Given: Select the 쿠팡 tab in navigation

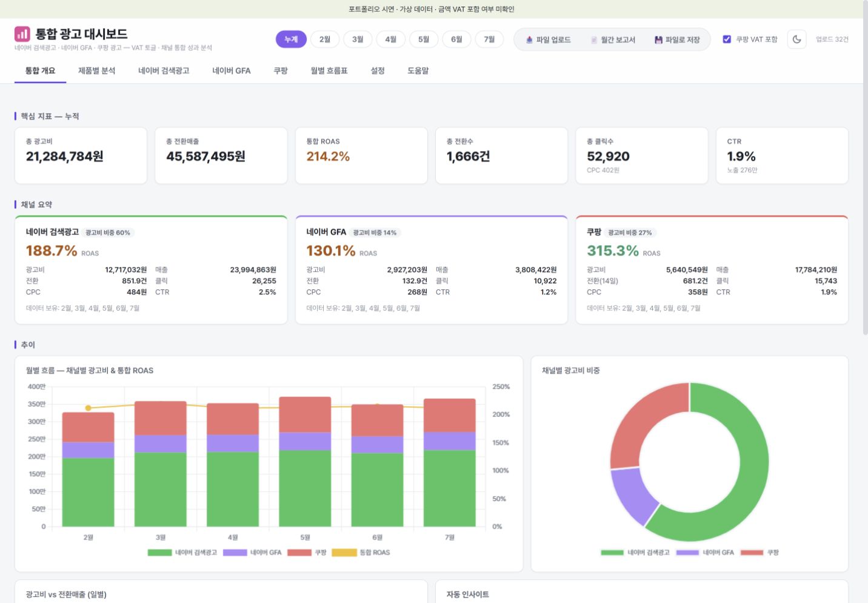Looking at the screenshot, I should coord(281,71).
